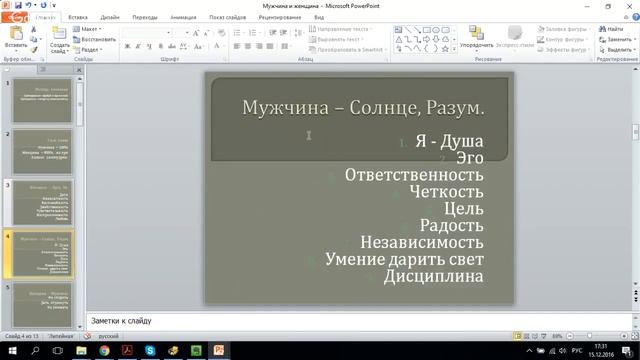Image resolution: width=640 pixels, height=360 pixels.
Task: Toggle bold Ж formatting
Action: [x=127, y=47]
